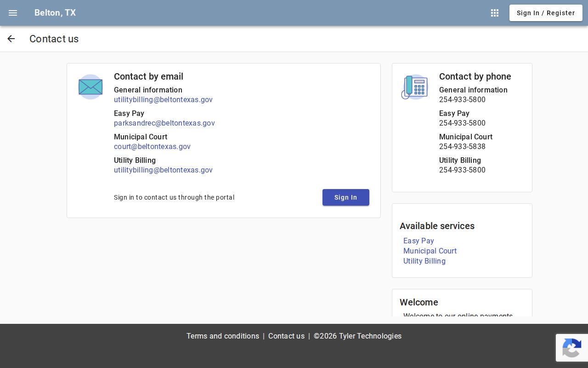
Task: Open Easy Pay under Available services
Action: coord(418,241)
